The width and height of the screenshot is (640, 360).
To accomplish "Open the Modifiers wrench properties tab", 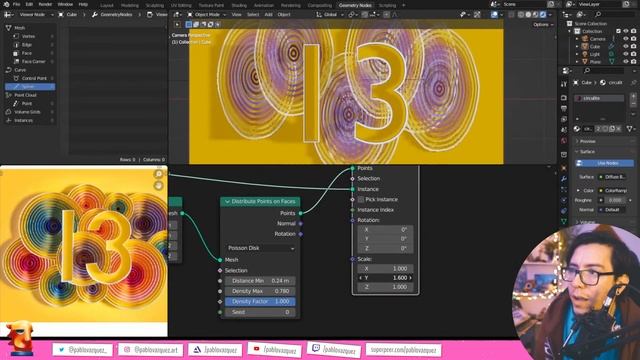I will 564,179.
